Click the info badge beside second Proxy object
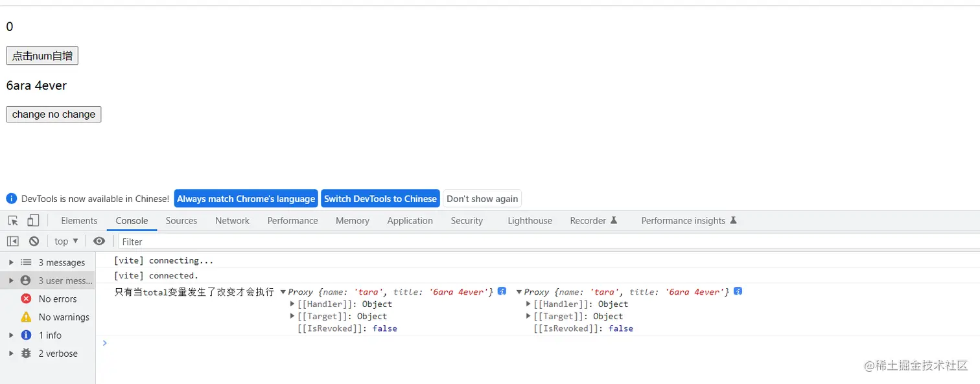 pos(738,291)
